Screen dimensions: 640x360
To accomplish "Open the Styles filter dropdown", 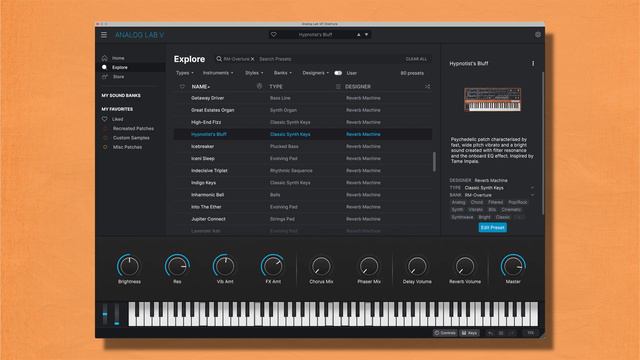I will point(254,73).
